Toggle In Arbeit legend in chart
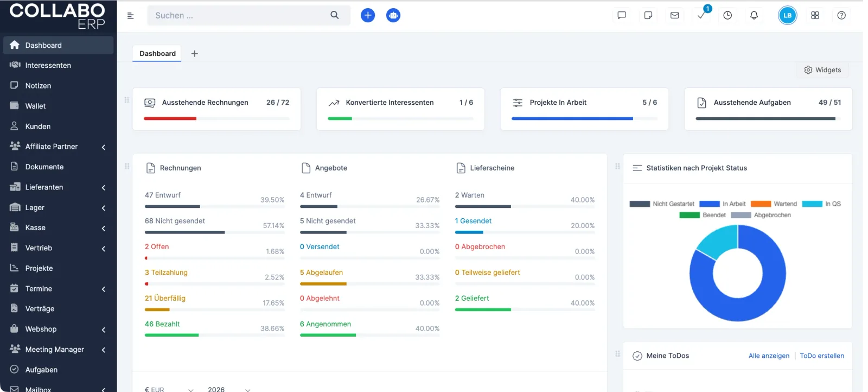Image resolution: width=868 pixels, height=392 pixels. tap(723, 204)
